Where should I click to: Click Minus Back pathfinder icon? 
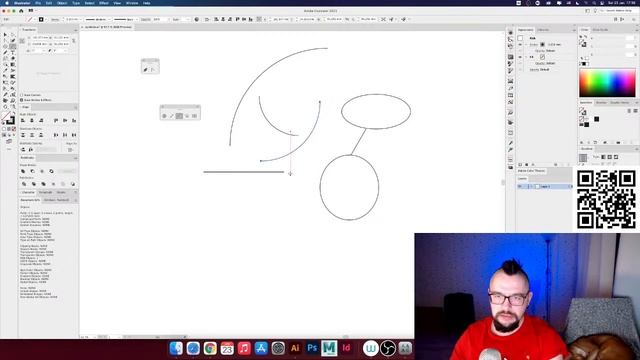[x=73, y=184]
